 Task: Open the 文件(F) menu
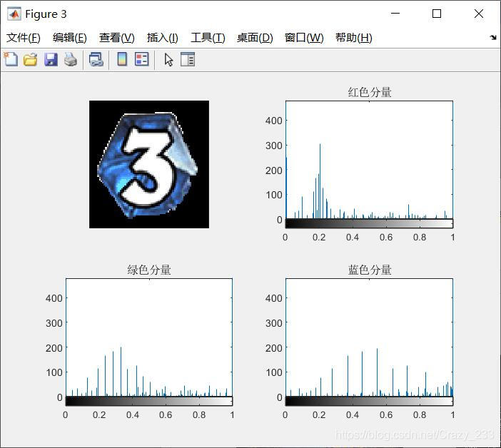(24, 38)
